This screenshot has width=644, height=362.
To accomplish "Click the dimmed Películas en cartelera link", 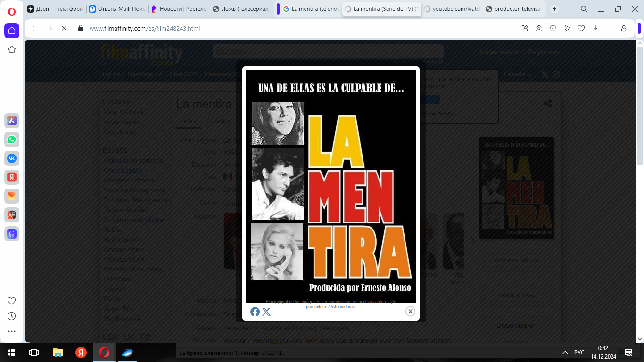I will [133, 160].
